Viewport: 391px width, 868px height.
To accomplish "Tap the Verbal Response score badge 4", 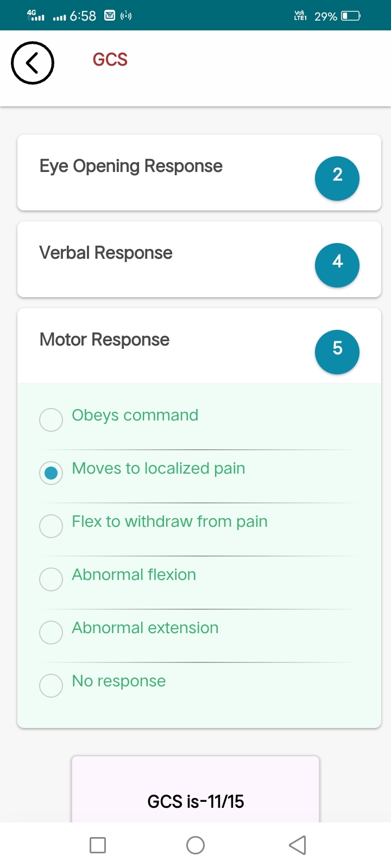I will coord(337,265).
